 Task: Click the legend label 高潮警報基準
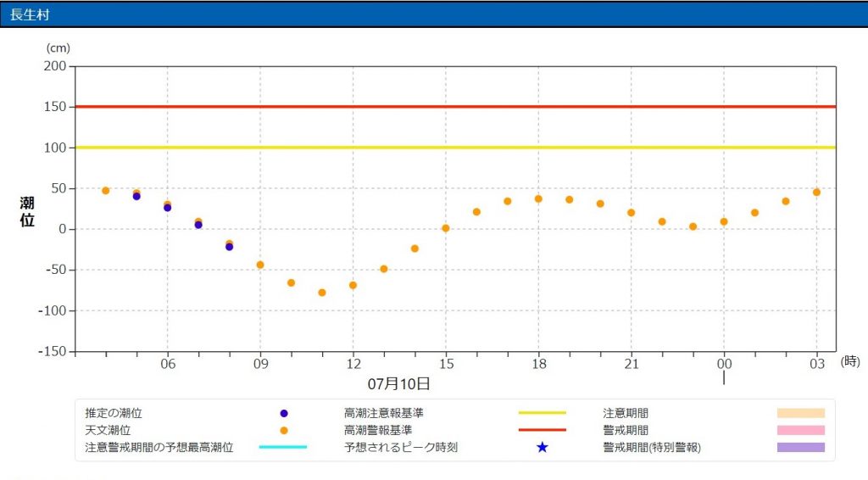(378, 430)
